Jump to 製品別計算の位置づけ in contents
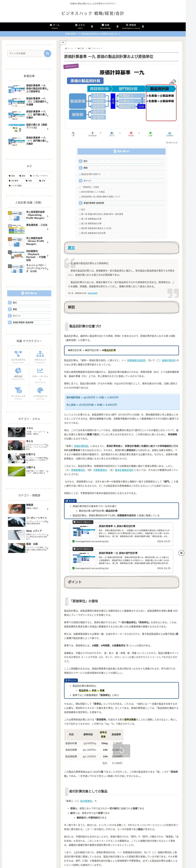Image resolution: width=196 pixels, height=868 pixels. 91,174
